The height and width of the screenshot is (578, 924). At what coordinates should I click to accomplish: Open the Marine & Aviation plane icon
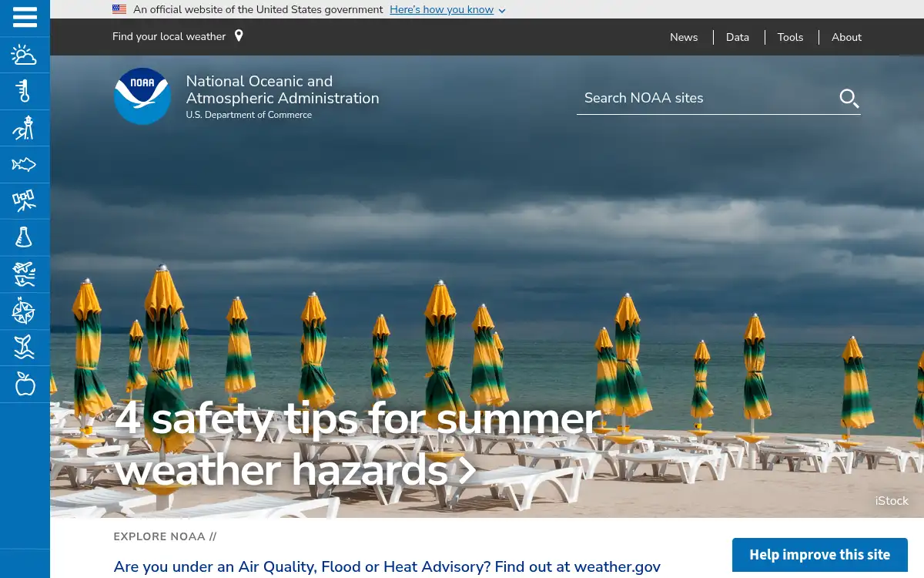tap(25, 274)
